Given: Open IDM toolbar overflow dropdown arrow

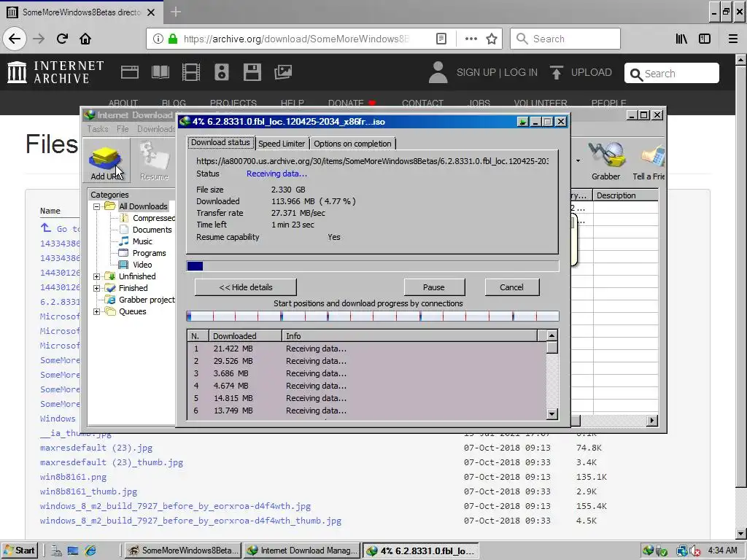Looking at the screenshot, I should pos(578,161).
